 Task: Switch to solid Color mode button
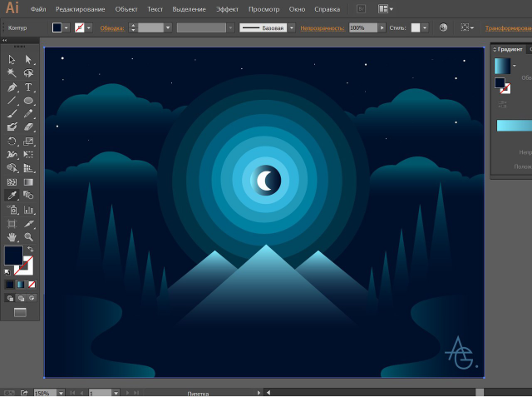tap(9, 285)
